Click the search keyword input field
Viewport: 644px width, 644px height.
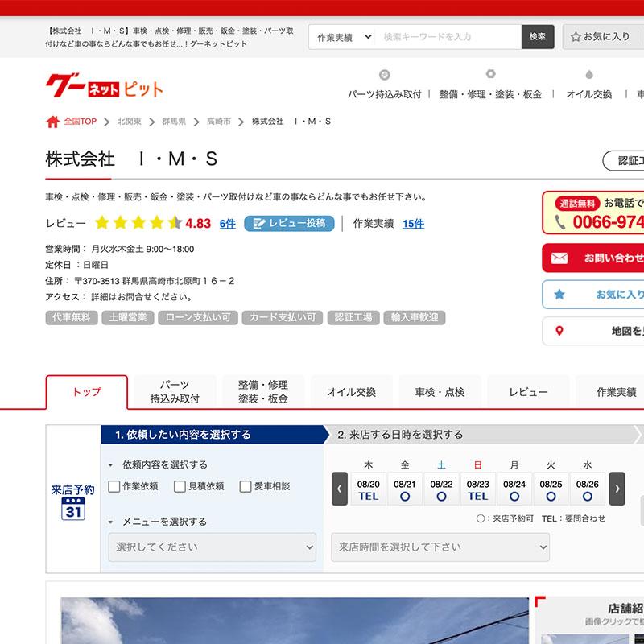click(448, 37)
